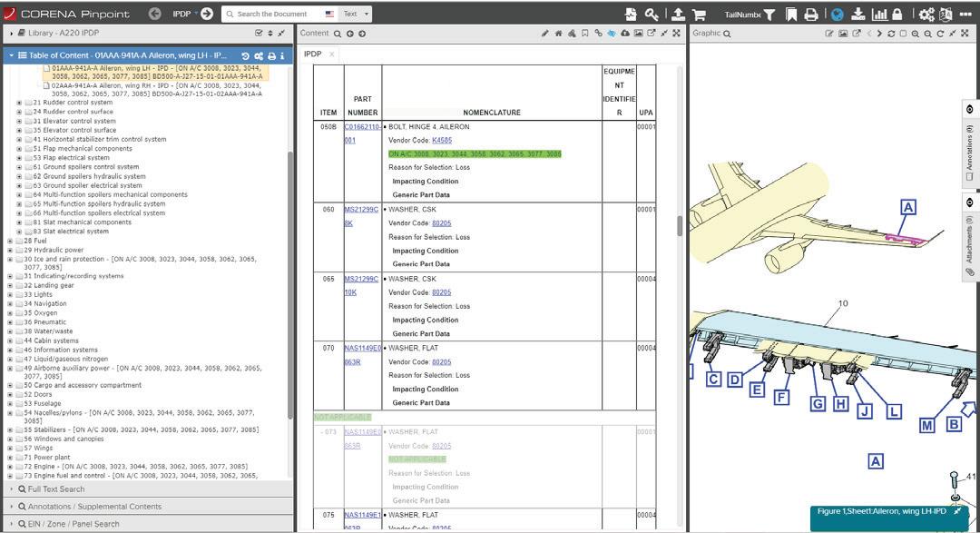This screenshot has height=533, width=980.
Task: Toggle the image view icon in Graphic toolbar
Action: (842, 34)
